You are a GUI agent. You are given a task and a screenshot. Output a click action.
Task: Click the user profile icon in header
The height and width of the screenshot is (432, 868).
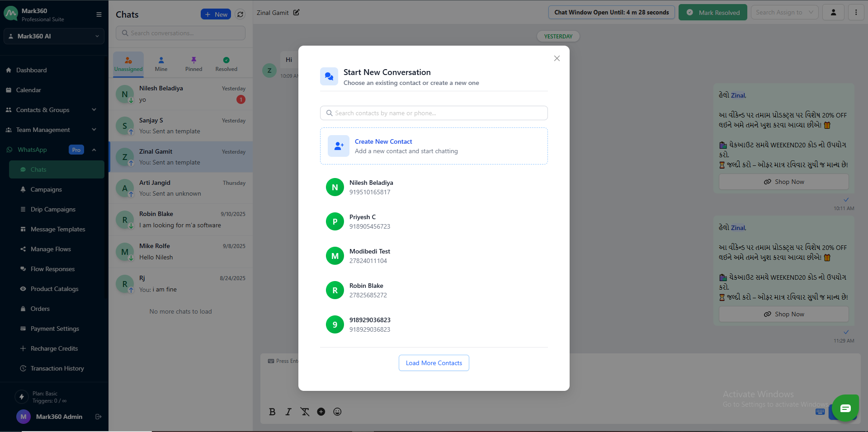[x=833, y=13]
